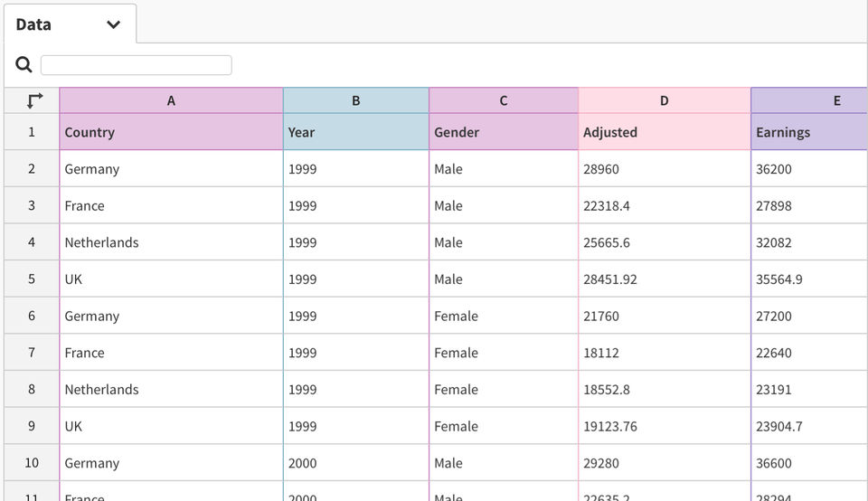This screenshot has height=501, width=868.
Task: Click the Year header cell
Action: [356, 132]
